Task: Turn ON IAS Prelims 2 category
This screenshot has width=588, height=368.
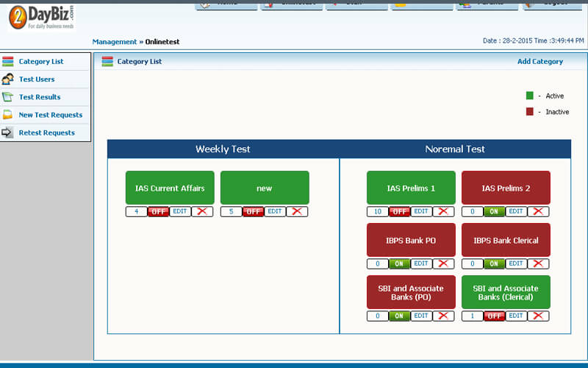Action: pos(494,211)
